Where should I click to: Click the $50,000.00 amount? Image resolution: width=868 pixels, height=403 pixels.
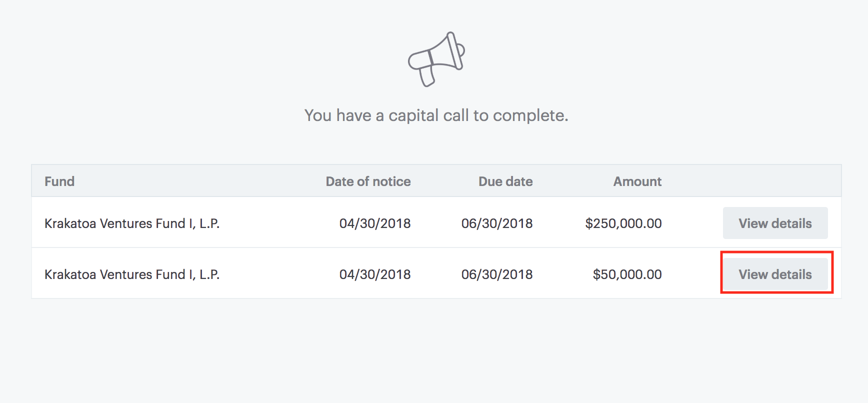coord(627,274)
